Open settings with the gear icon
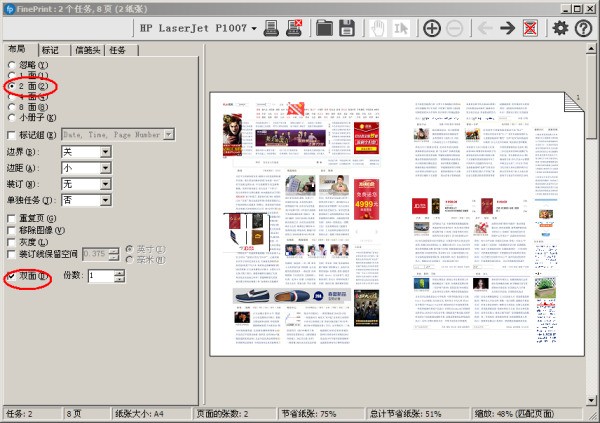 click(560, 28)
